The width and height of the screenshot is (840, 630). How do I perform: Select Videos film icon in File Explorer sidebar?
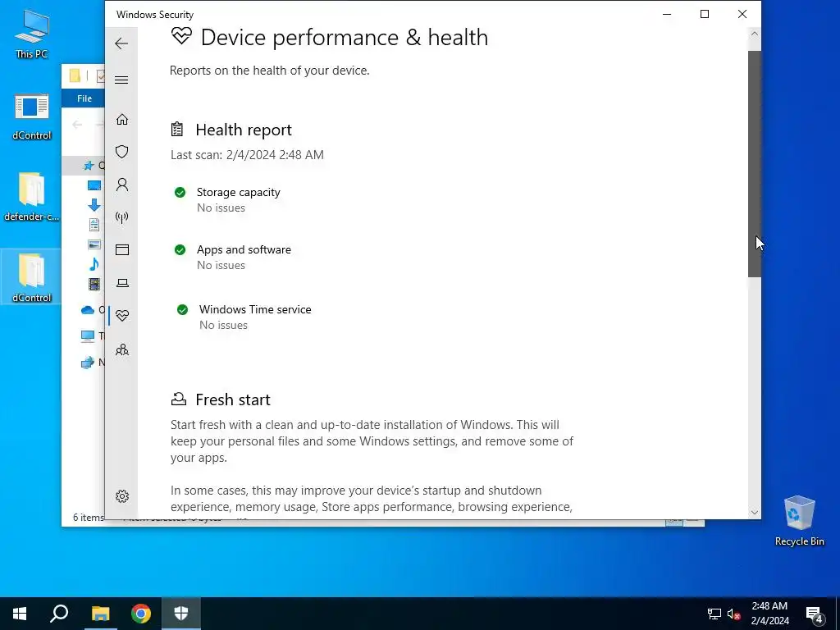pos(94,284)
